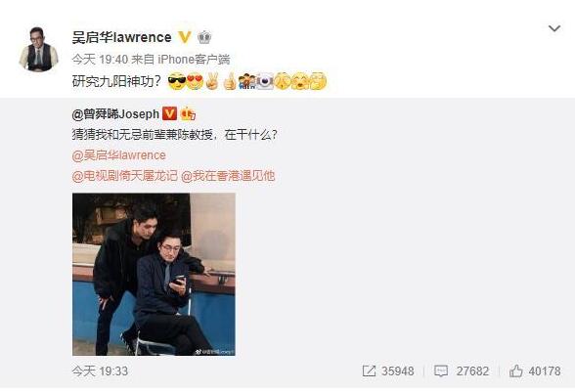The width and height of the screenshot is (575, 392).
Task: Open the 今天 19:40 post timestamp
Action: [100, 59]
